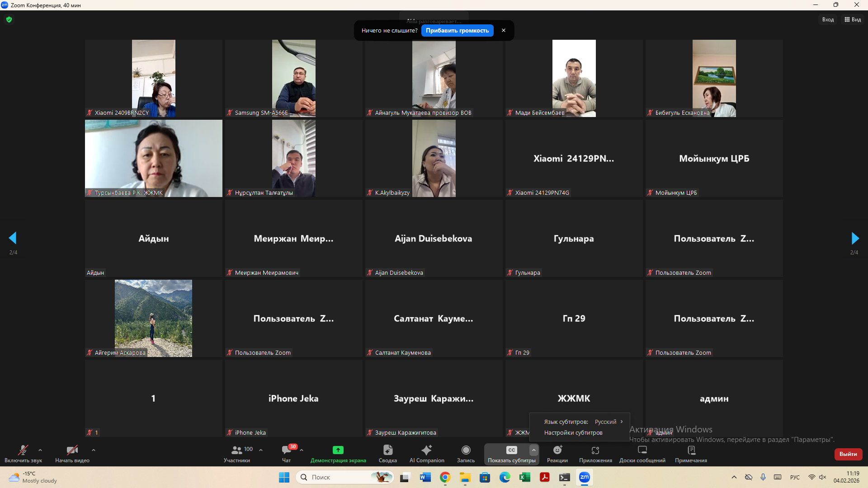Select Турсынбаева Р.К. video thumbnail

click(154, 158)
